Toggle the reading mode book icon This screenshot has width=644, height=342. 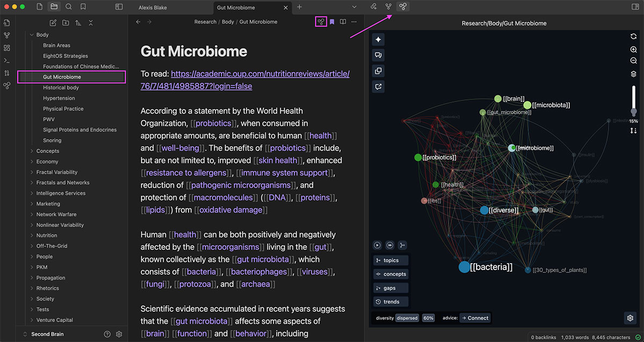[x=343, y=21]
